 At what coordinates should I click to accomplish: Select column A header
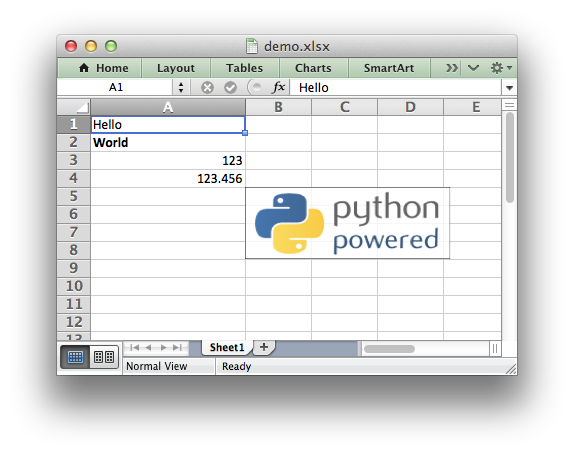168,107
